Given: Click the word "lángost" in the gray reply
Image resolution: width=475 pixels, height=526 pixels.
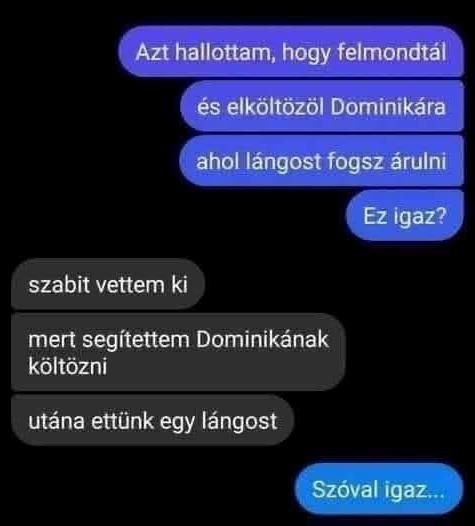Looking at the screenshot, I should 240,421.
